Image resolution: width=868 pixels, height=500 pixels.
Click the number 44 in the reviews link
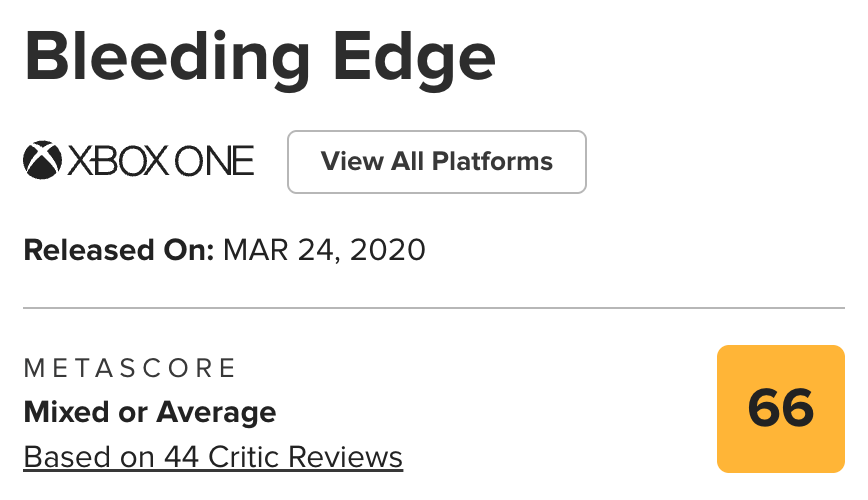pos(180,457)
